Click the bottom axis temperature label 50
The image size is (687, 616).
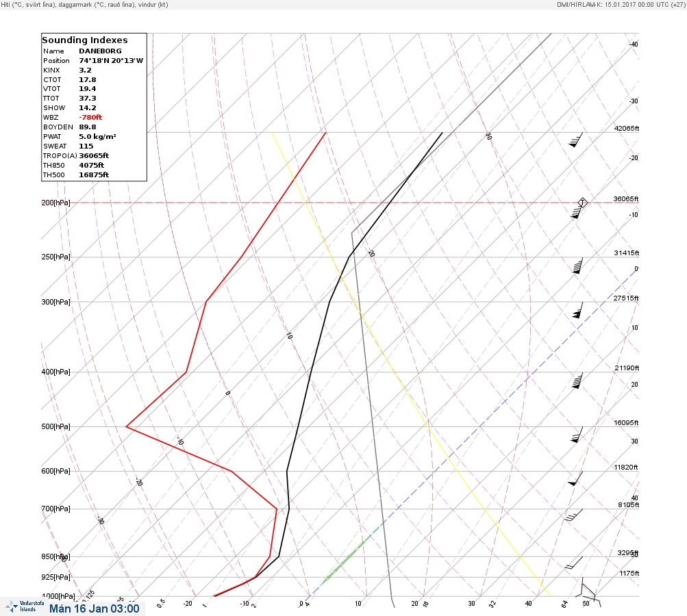click(x=586, y=603)
